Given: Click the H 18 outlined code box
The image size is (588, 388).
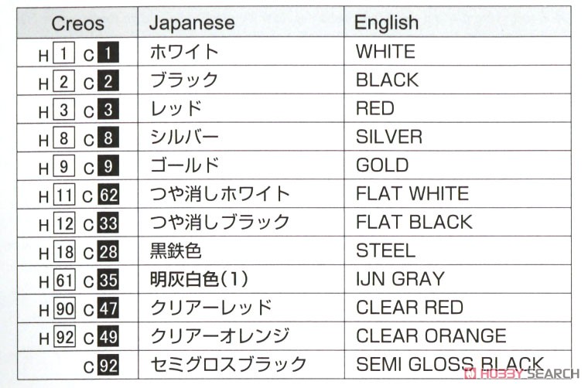Looking at the screenshot, I should point(64,251).
